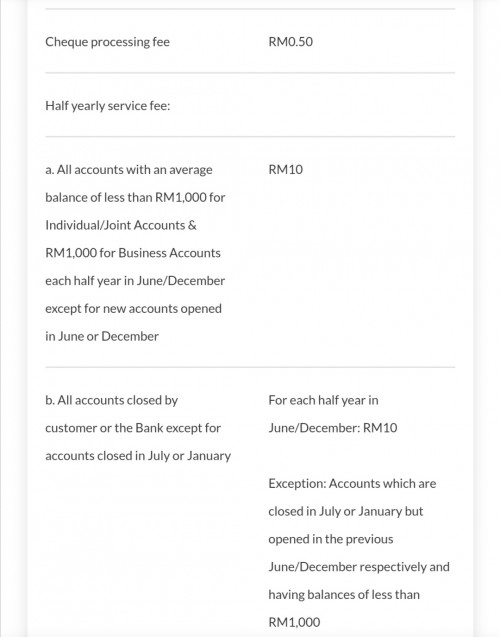Click 'For each half year in' text
Image resolution: width=500 pixels, height=637 pixels.
pyautogui.click(x=323, y=401)
